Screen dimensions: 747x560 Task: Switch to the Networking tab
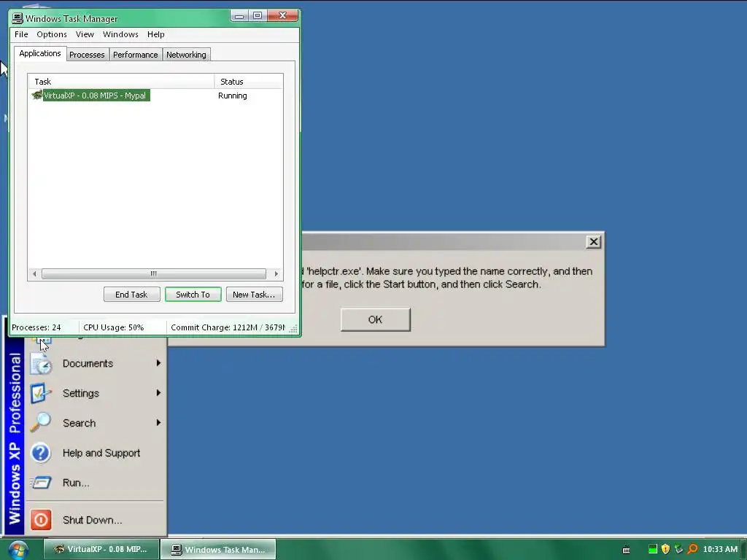[x=186, y=55]
